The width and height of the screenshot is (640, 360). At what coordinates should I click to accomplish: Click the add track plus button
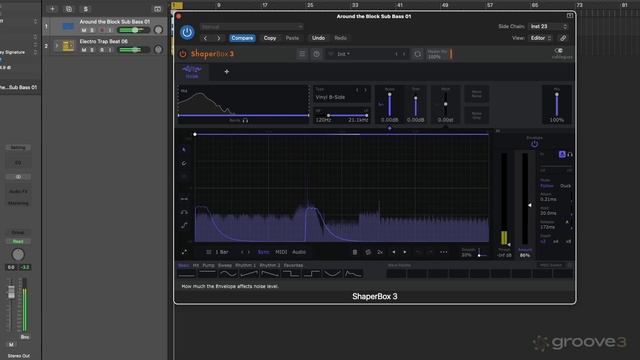[52, 9]
